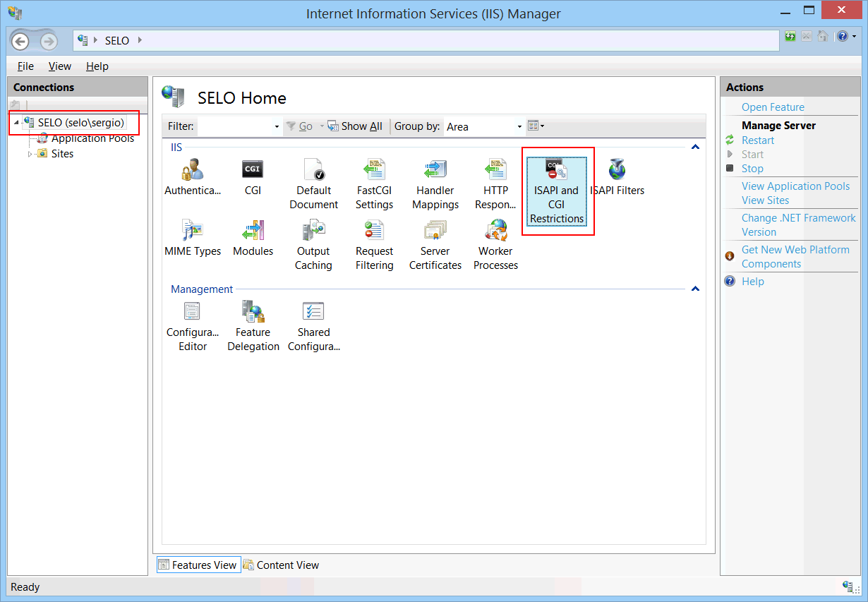Open the CGI feature icon

253,177
